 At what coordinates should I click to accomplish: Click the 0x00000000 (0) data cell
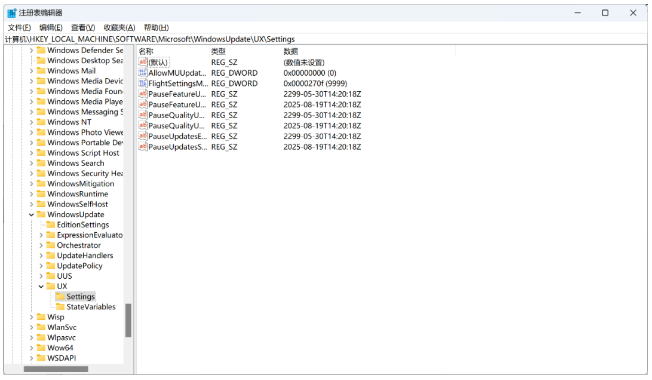pos(310,73)
